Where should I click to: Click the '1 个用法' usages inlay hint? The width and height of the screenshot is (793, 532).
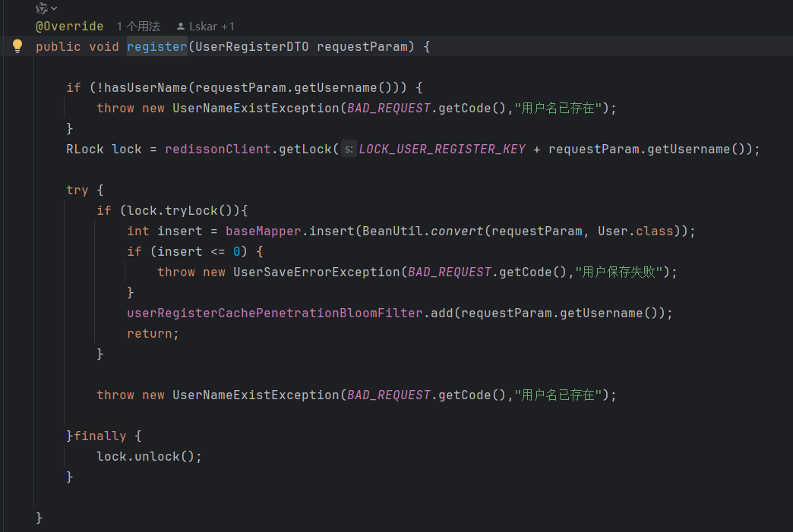tap(138, 27)
